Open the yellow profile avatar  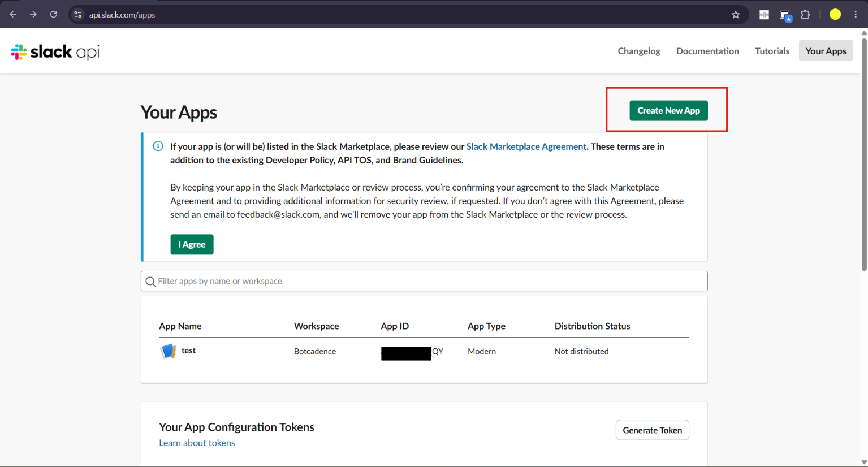coord(835,15)
